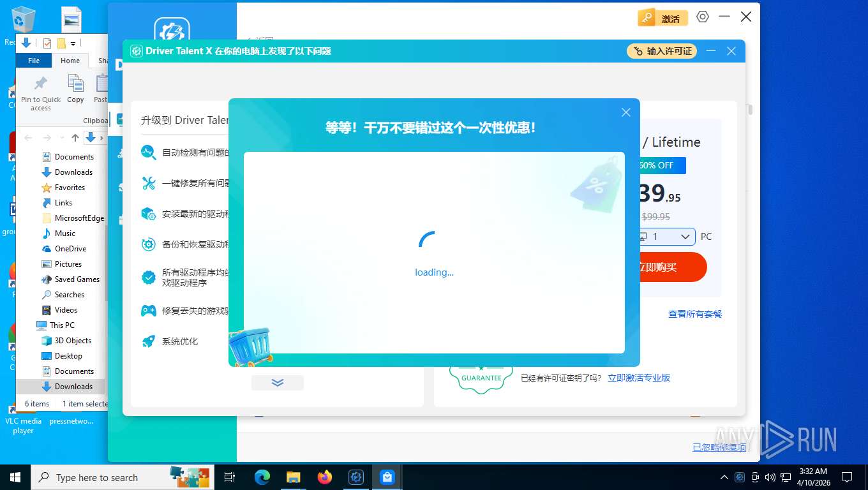The image size is (868, 490).
Task: Select Favorites folder in Explorer tree
Action: click(x=70, y=188)
